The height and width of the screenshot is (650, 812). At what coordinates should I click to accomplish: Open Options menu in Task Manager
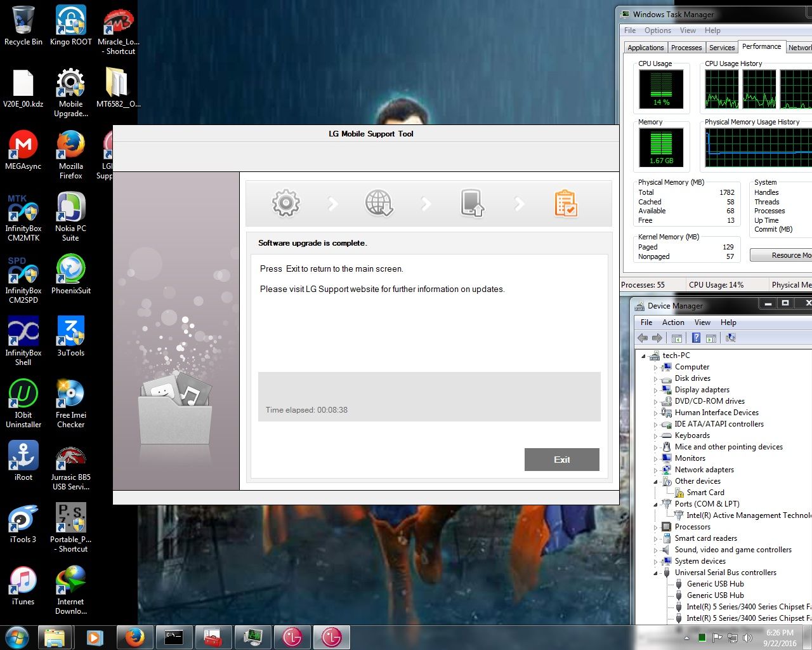657,30
